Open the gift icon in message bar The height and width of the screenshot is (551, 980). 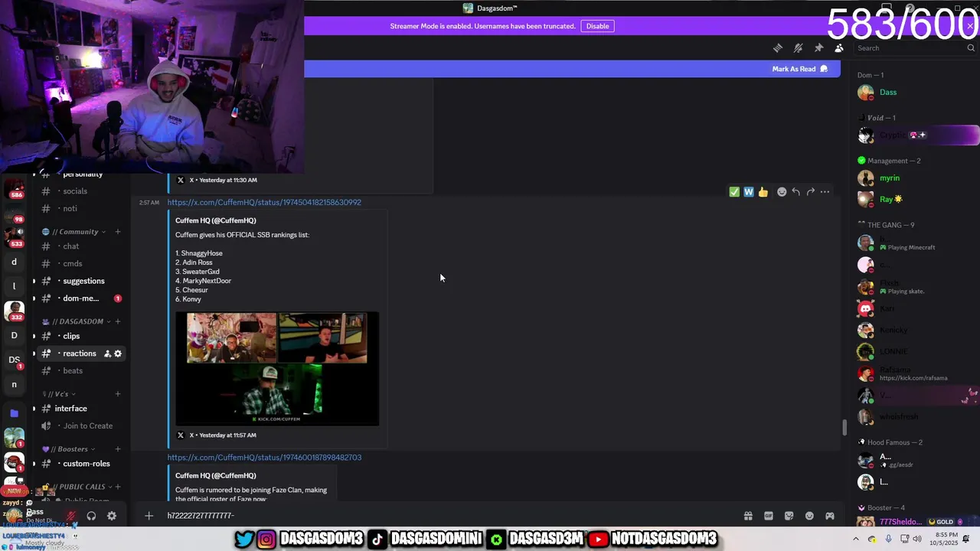point(748,516)
